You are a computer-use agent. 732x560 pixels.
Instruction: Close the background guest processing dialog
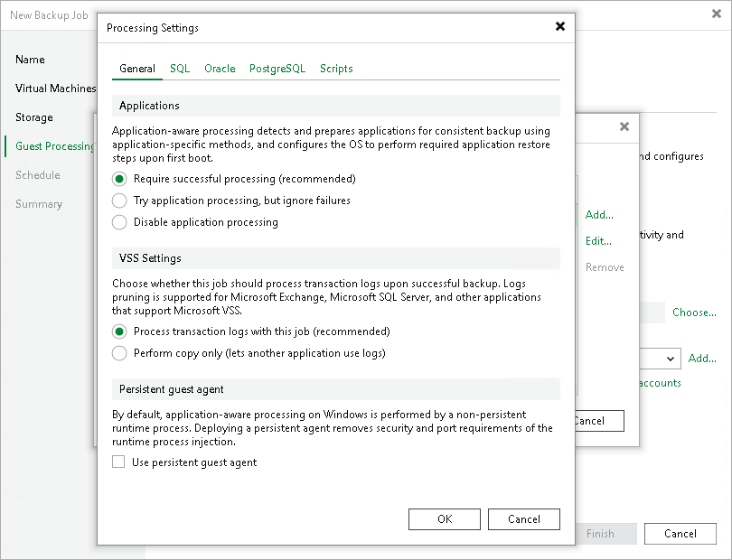click(624, 127)
